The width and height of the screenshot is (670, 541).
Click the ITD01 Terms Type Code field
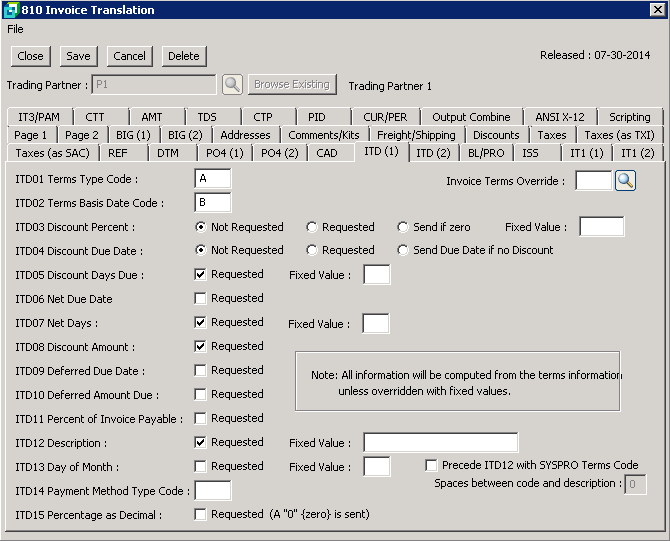[x=212, y=179]
